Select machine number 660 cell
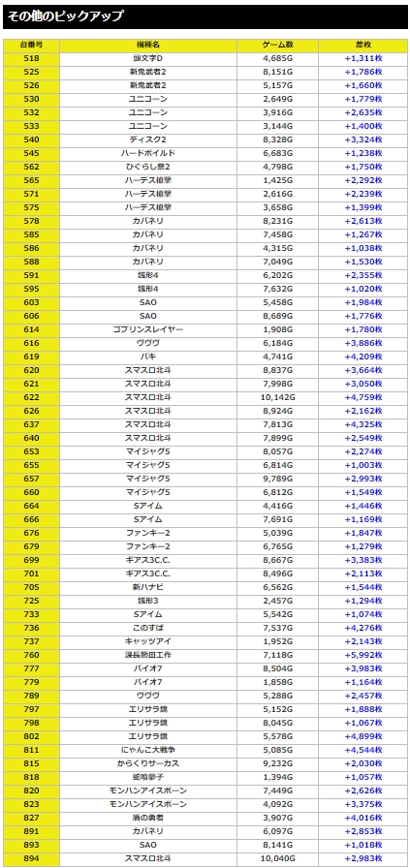The width and height of the screenshot is (410, 868). click(x=32, y=492)
